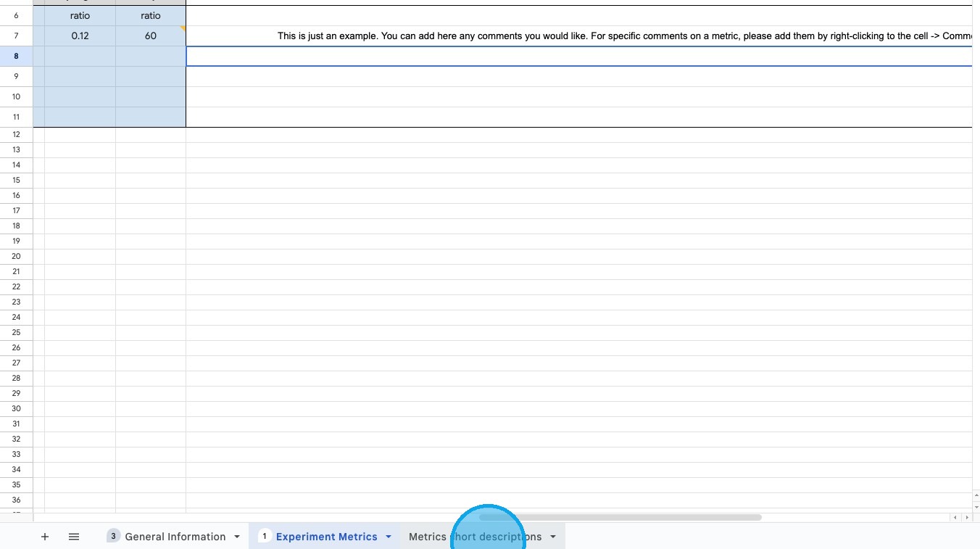Viewport: 980px width, 549px height.
Task: Click row number 23
Action: click(x=16, y=302)
